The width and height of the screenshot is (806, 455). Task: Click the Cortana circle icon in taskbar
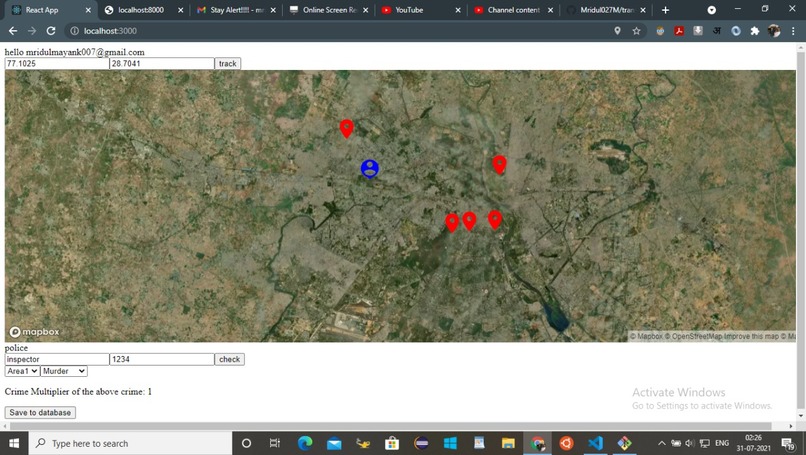click(246, 443)
